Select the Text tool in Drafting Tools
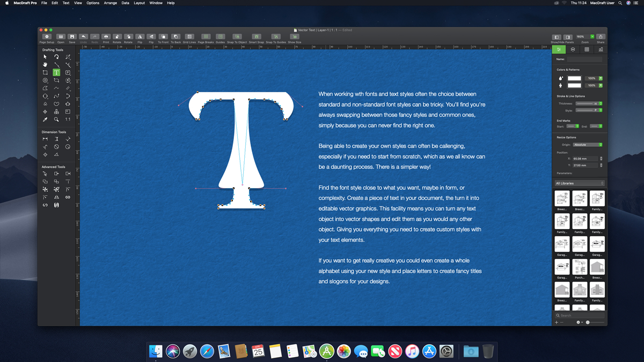The width and height of the screenshot is (644, 362). [56, 72]
